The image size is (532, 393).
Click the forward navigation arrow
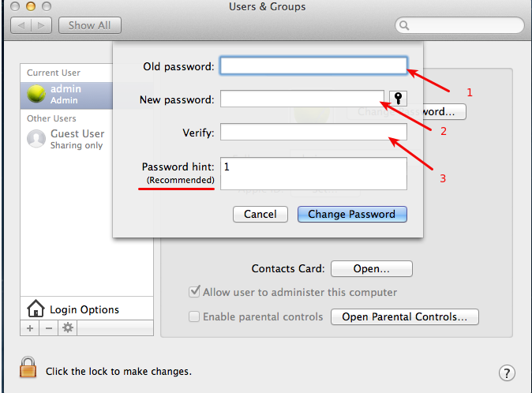click(x=43, y=25)
